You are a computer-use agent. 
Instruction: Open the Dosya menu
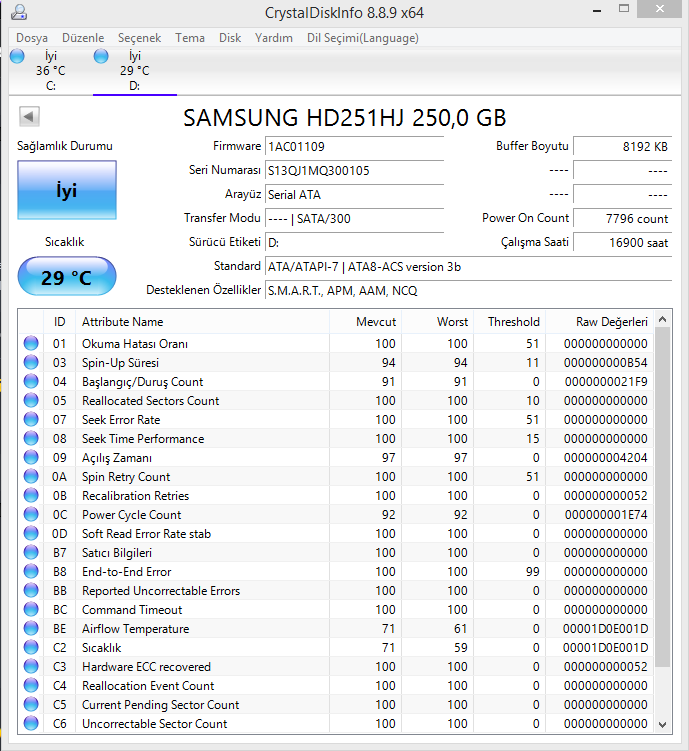(32, 38)
